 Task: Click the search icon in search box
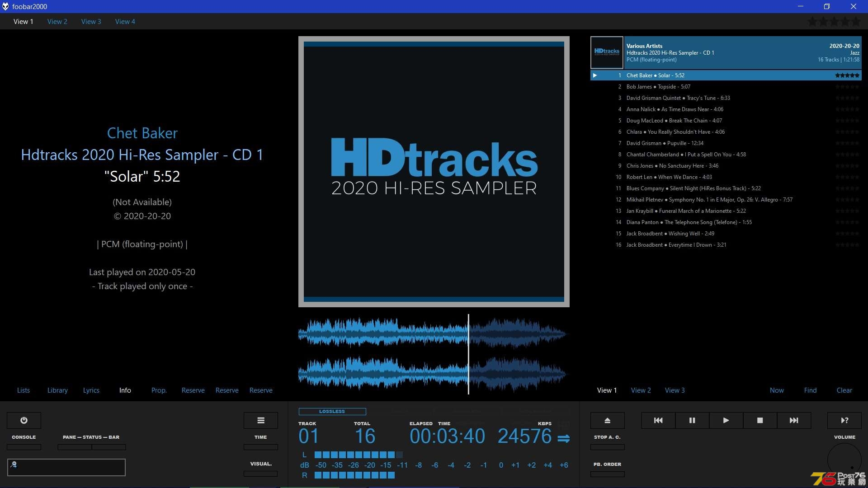(14, 465)
